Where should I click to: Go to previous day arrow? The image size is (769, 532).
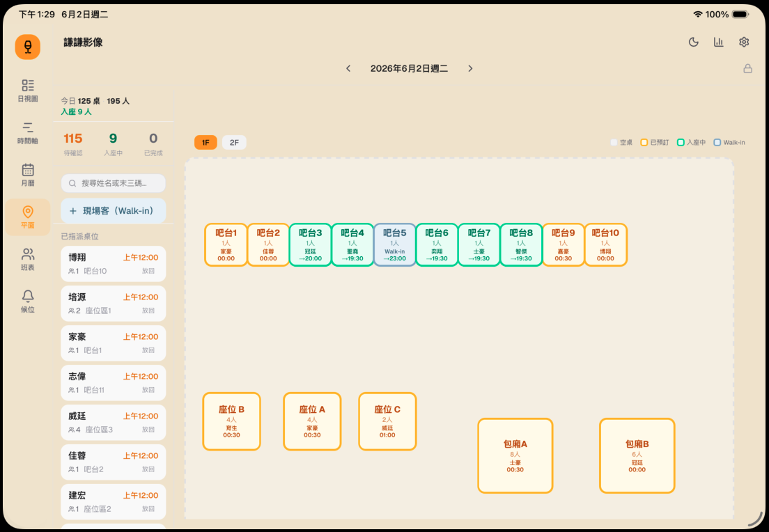(x=348, y=69)
